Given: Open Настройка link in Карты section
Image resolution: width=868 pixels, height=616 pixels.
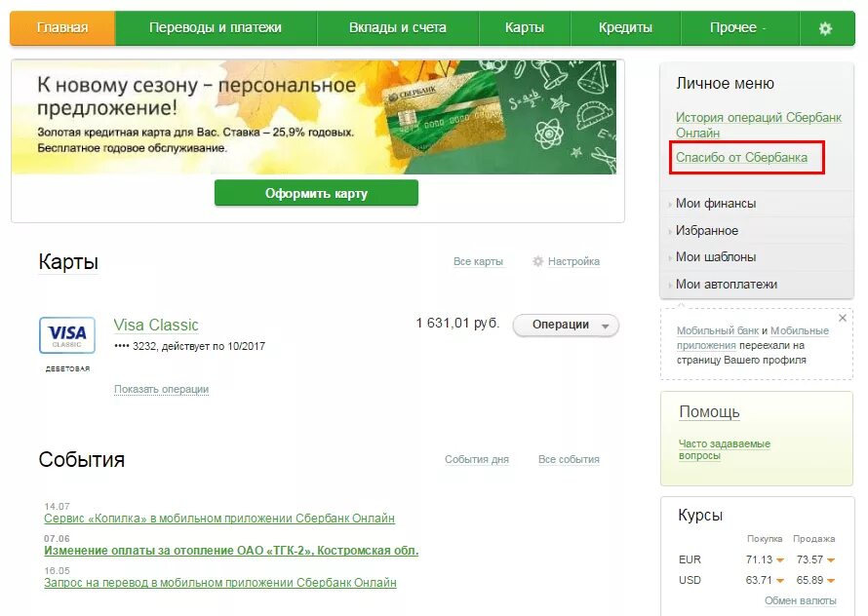Looking at the screenshot, I should pyautogui.click(x=573, y=261).
